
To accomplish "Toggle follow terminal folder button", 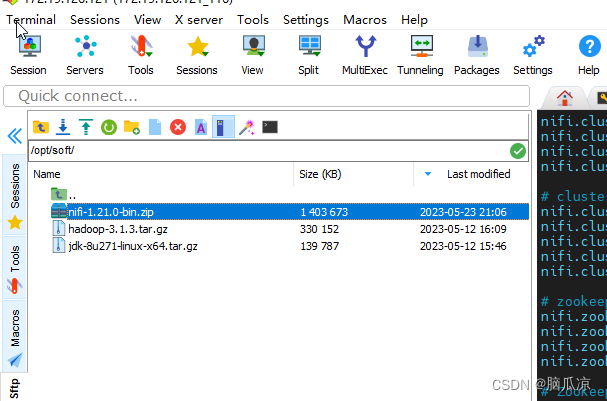I will [223, 127].
